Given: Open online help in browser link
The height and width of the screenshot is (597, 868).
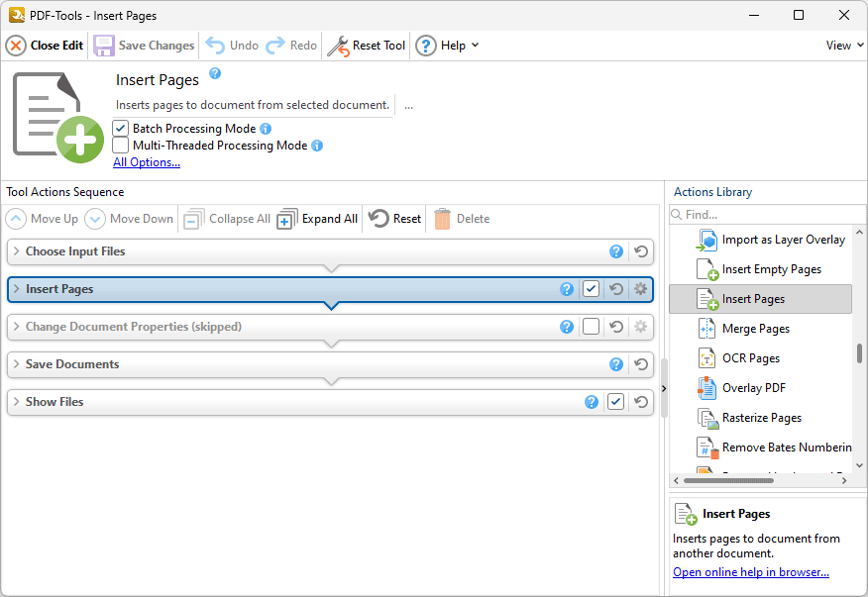Looking at the screenshot, I should (x=751, y=572).
